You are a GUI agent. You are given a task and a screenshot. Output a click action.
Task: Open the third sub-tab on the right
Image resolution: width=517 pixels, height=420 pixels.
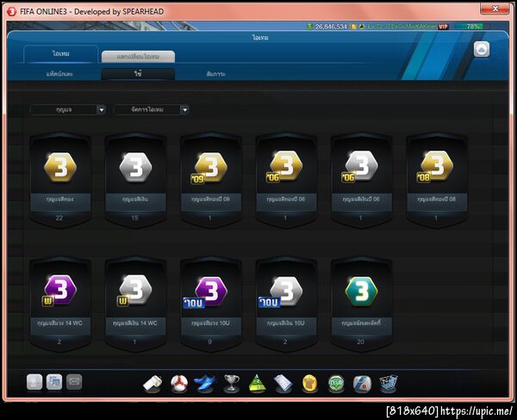click(x=216, y=74)
